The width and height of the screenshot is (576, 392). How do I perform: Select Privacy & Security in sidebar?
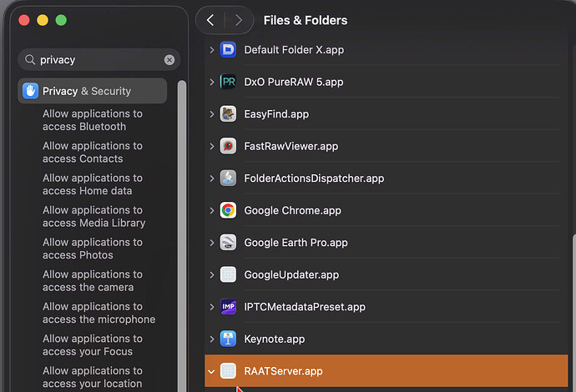coord(92,91)
